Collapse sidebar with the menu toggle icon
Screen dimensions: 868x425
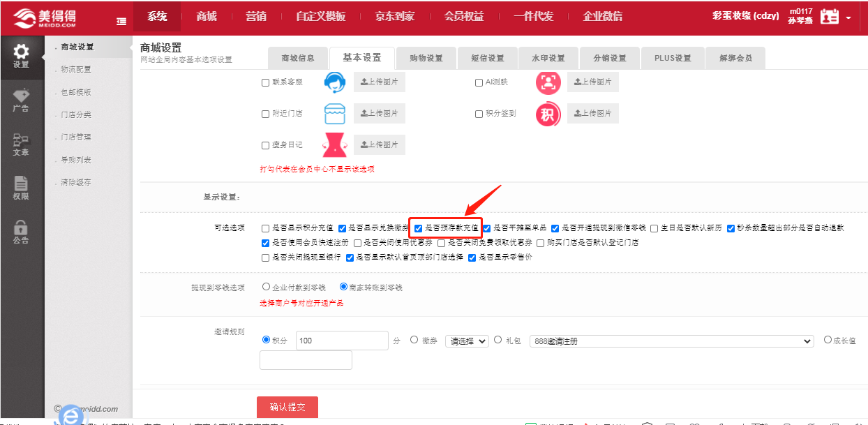(x=122, y=21)
